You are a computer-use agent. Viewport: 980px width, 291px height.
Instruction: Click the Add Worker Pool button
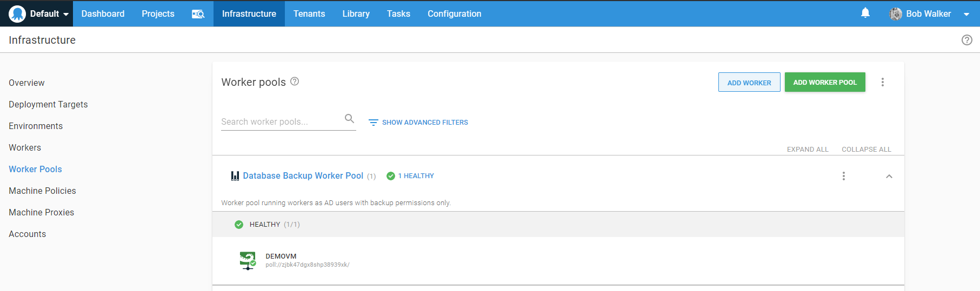(x=824, y=83)
